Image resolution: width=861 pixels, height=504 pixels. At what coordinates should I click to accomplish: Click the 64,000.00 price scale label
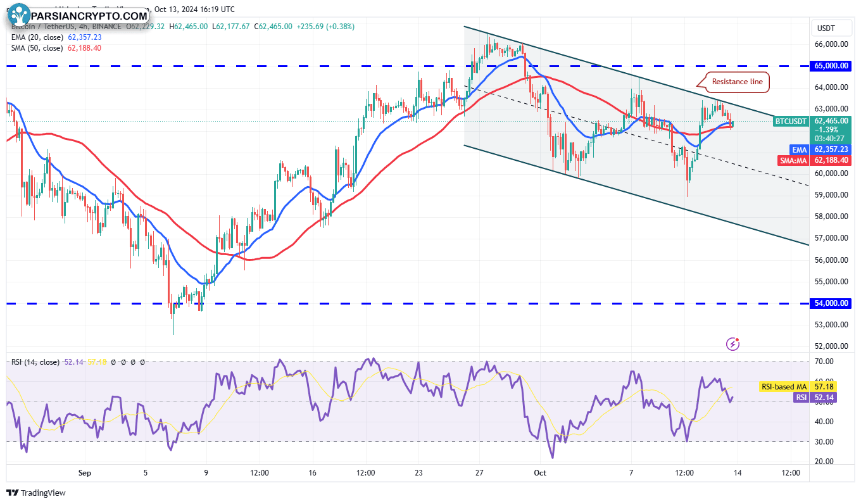pyautogui.click(x=832, y=87)
